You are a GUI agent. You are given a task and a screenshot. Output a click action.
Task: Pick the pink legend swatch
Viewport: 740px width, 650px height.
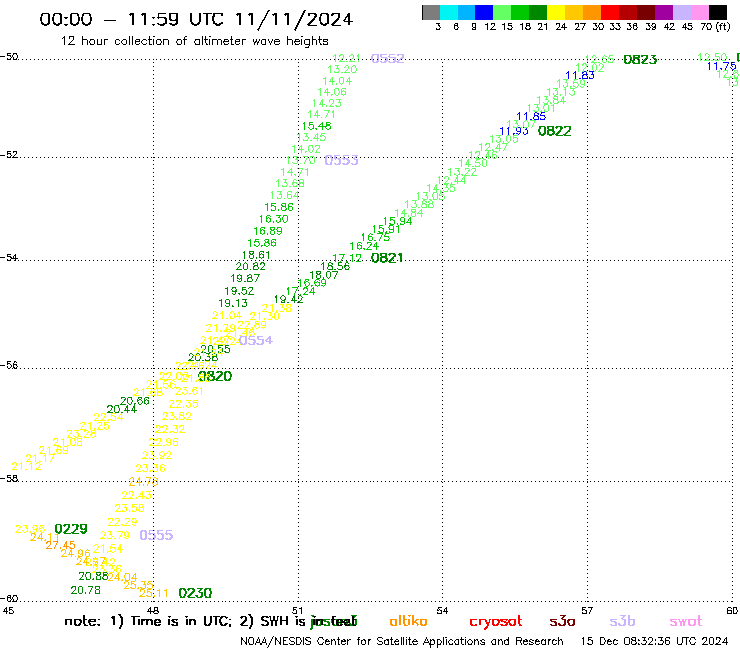point(699,12)
